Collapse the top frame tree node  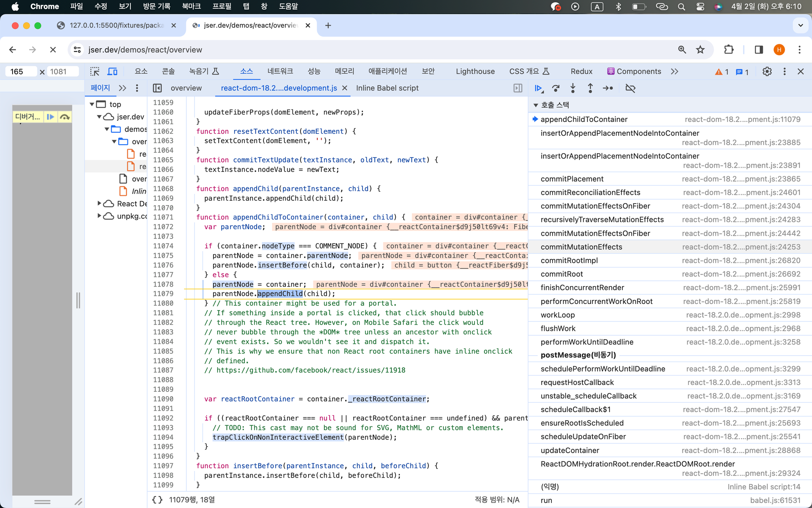point(92,104)
